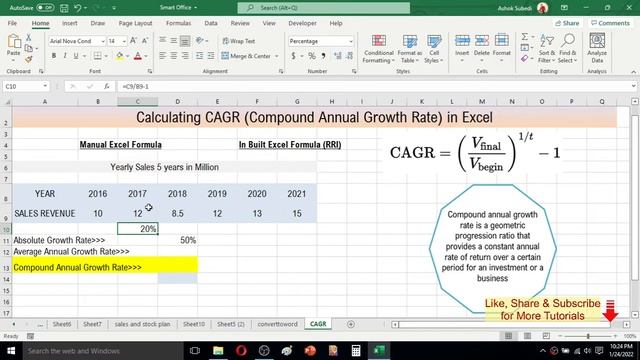Click the Insert Function fx icon
640x360 pixels.
(x=107, y=87)
